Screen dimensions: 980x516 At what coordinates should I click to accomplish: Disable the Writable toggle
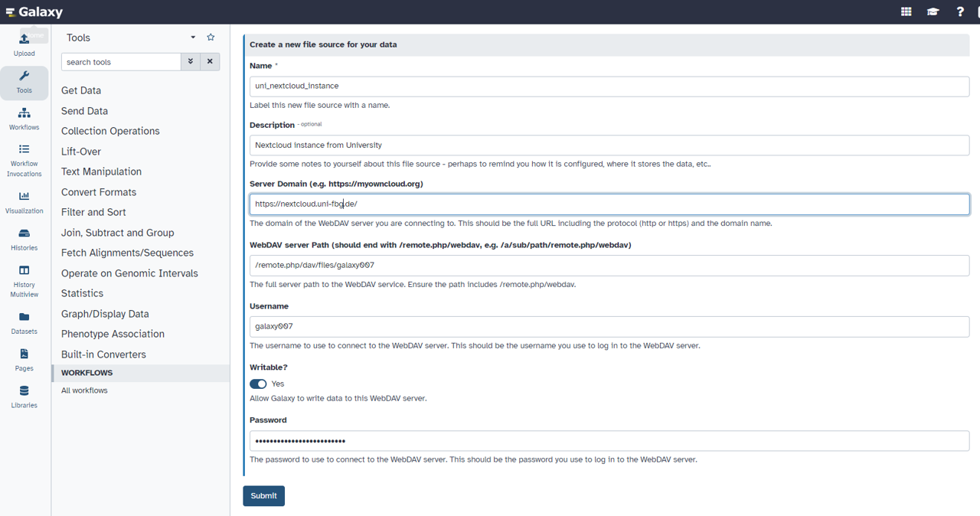point(258,384)
